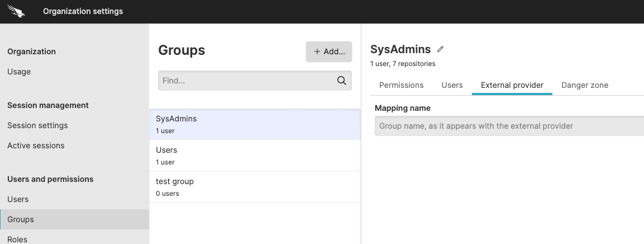Select the Users group in list

click(255, 156)
